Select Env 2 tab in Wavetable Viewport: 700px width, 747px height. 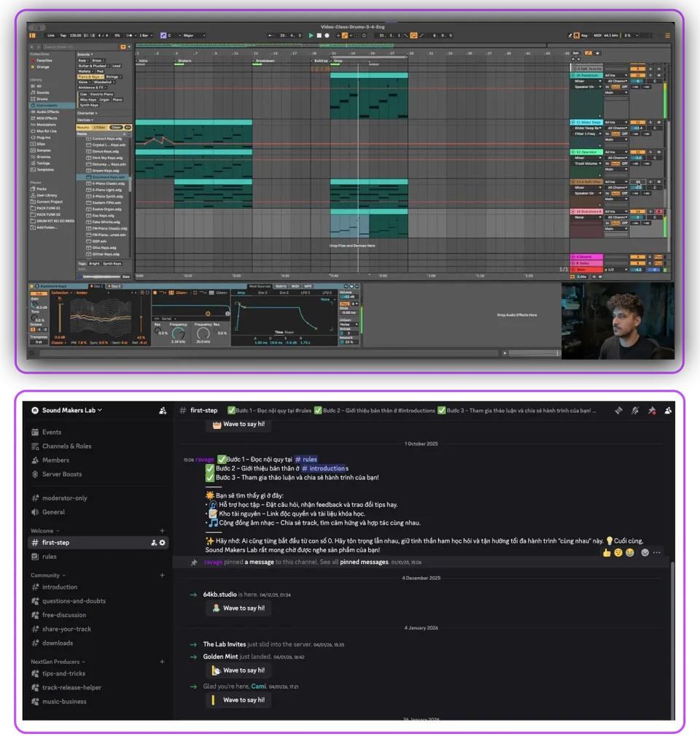pyautogui.click(x=262, y=293)
